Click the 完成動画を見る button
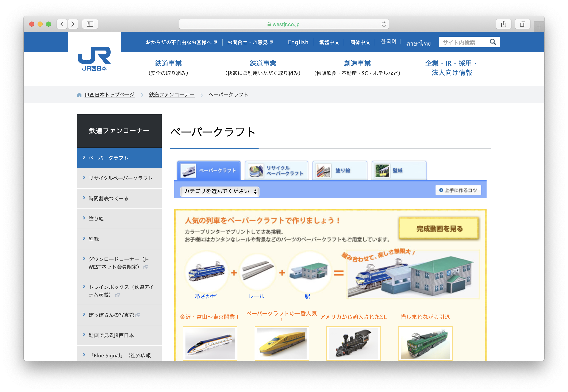This screenshot has width=568, height=392. 439,229
